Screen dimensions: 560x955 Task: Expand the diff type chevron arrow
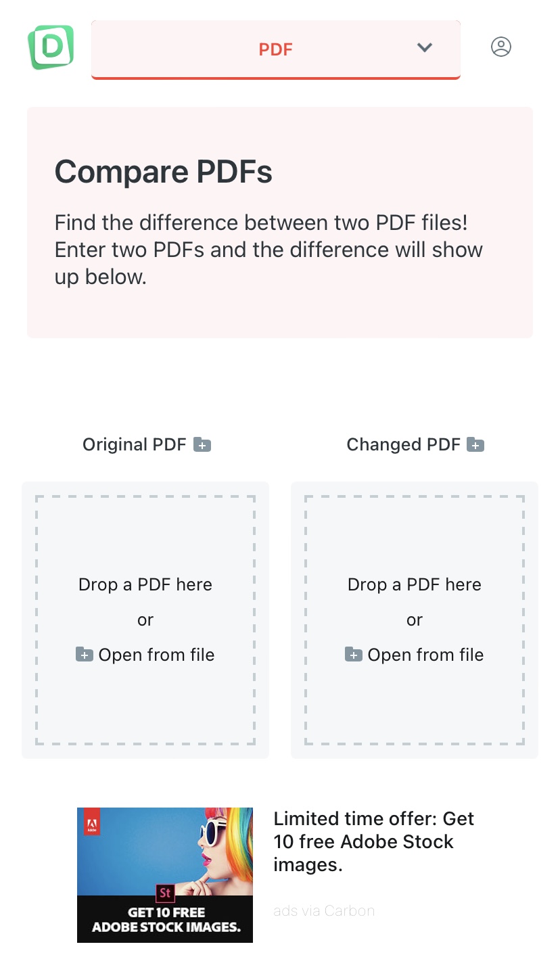click(x=424, y=47)
